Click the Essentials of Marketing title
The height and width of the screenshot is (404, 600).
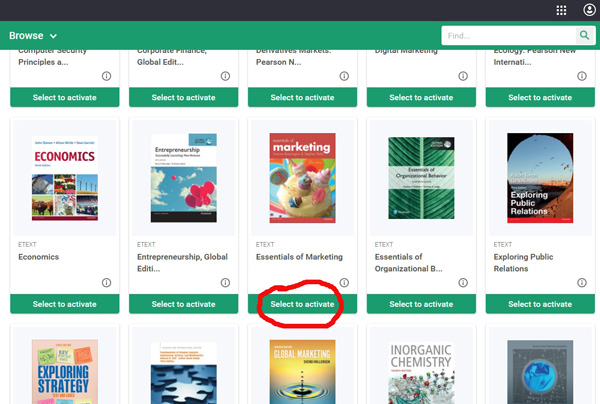pos(299,257)
